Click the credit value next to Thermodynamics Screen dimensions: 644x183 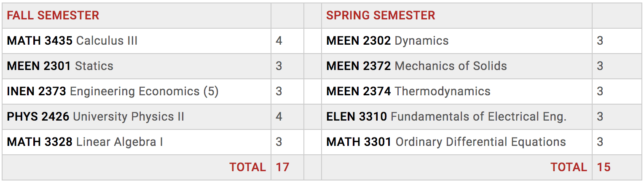(x=600, y=91)
